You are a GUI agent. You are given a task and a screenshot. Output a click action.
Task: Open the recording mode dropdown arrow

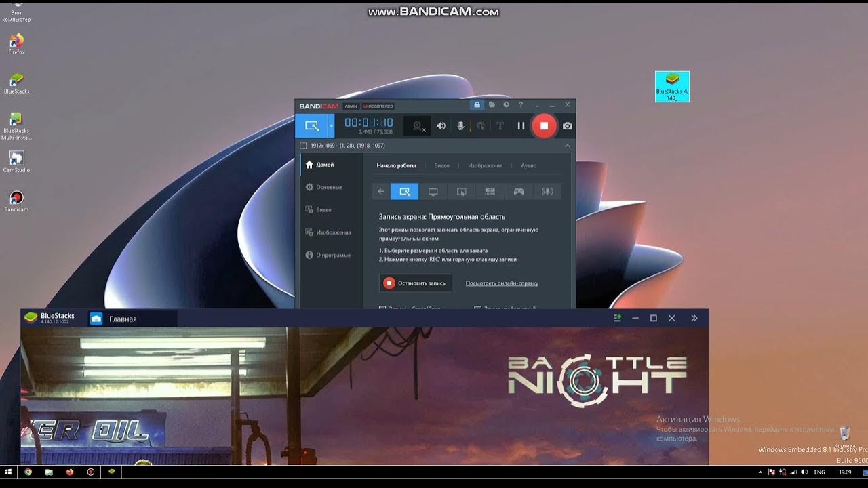point(332,126)
